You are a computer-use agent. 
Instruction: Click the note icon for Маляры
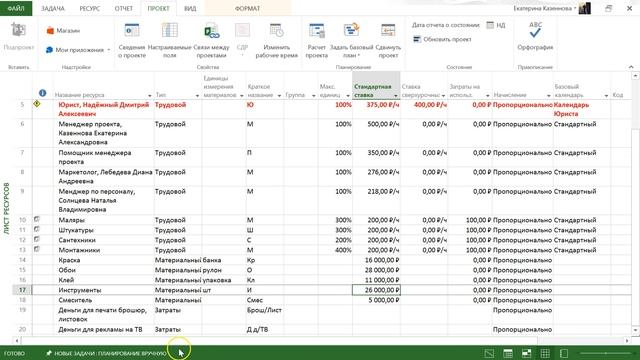[37, 219]
